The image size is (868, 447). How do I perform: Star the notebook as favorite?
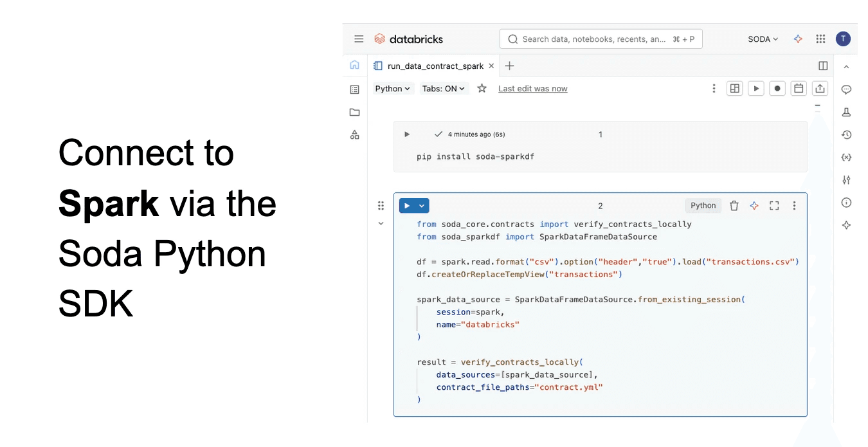482,89
